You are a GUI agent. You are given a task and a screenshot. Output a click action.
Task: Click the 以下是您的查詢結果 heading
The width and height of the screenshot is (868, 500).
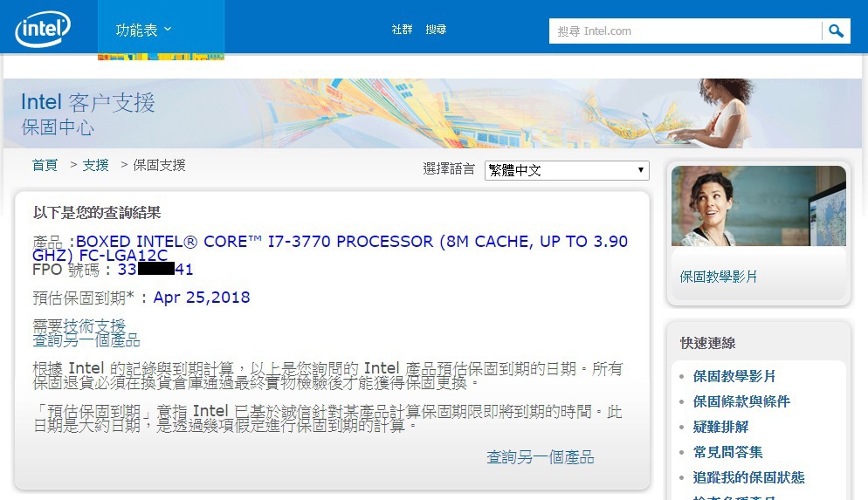click(x=97, y=212)
